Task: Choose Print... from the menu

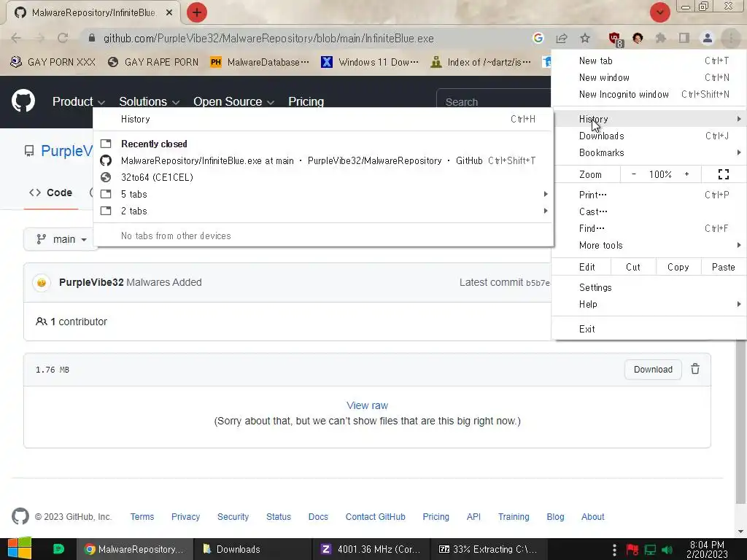Action: pyautogui.click(x=649, y=194)
